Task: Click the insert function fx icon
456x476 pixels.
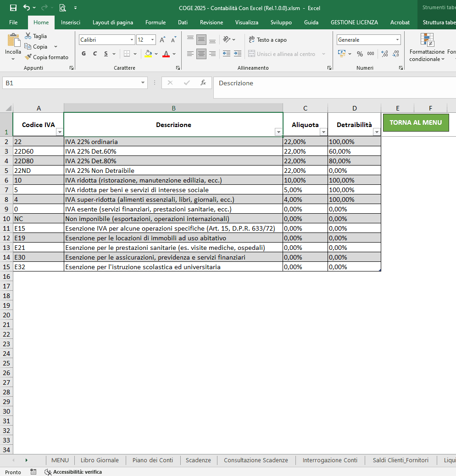Action: tap(203, 83)
